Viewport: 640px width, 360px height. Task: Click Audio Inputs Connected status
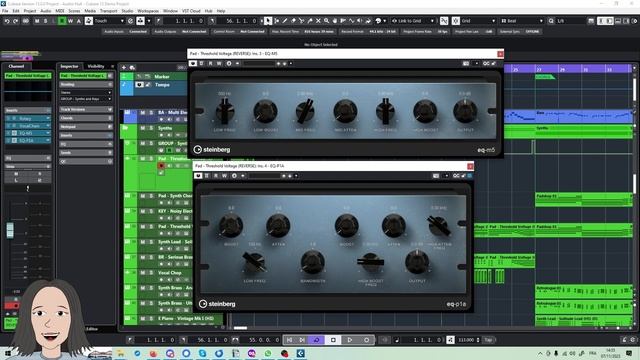click(x=126, y=31)
